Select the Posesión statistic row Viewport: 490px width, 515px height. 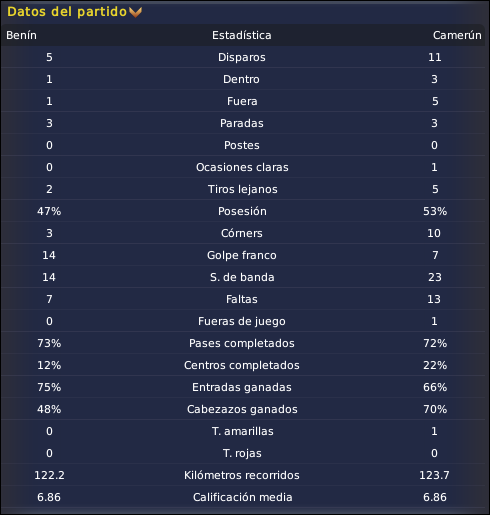pos(243,211)
